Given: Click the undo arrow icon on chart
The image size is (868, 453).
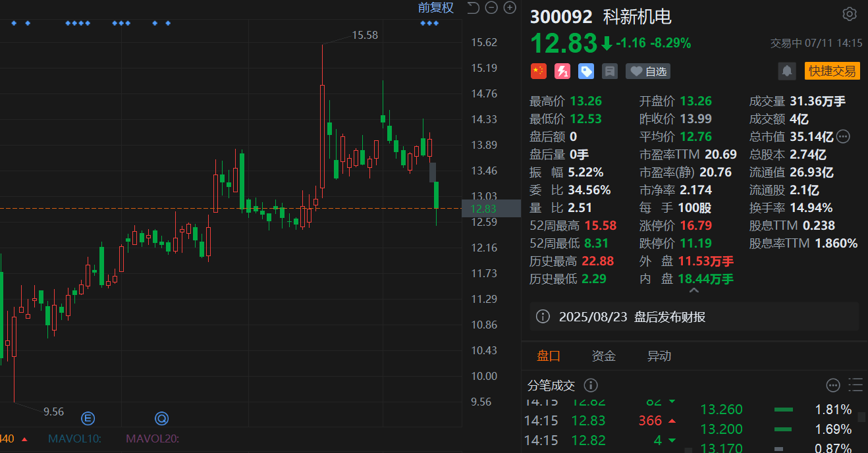Looking at the screenshot, I should coord(472,8).
